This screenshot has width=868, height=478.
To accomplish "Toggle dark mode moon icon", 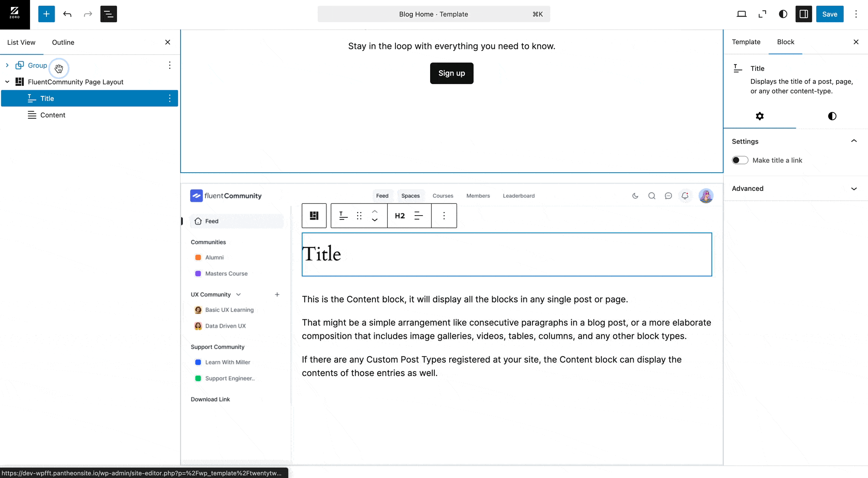I will pyautogui.click(x=635, y=196).
